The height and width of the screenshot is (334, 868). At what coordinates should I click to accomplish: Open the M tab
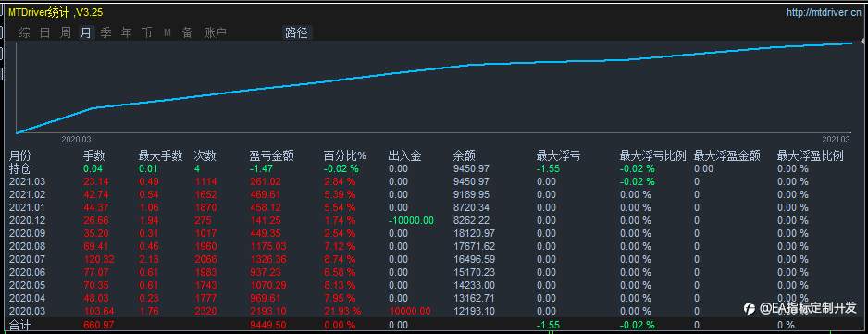[x=167, y=33]
